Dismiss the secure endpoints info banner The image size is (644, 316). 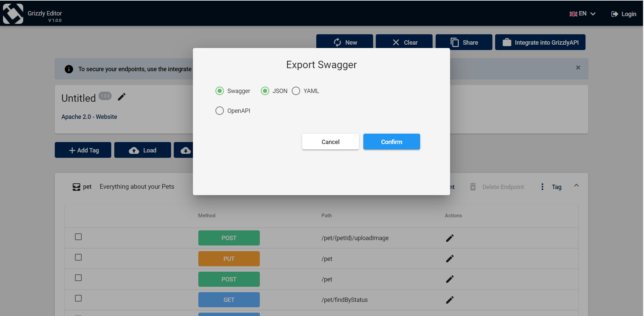pyautogui.click(x=578, y=67)
